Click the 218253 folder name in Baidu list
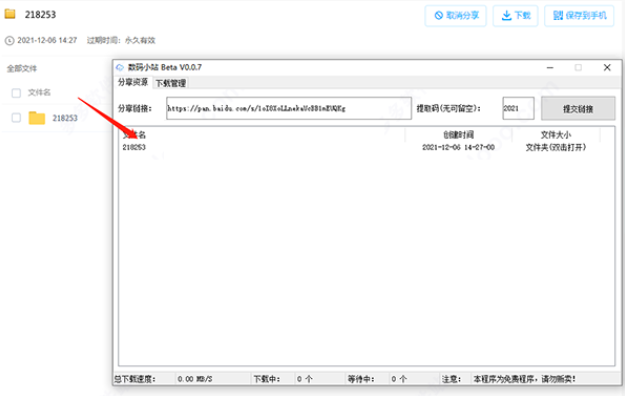 (x=65, y=118)
